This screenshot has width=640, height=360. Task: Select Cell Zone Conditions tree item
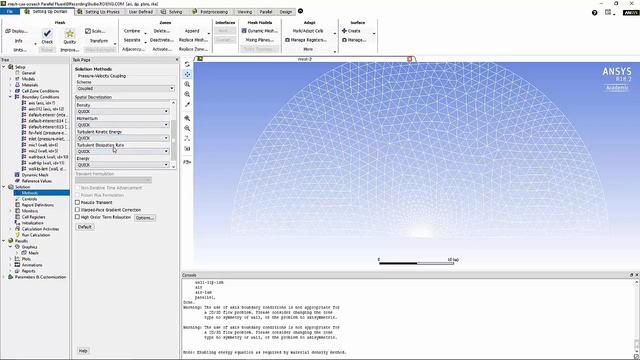(x=40, y=91)
